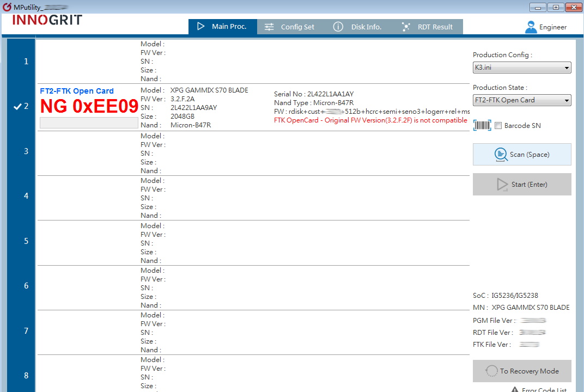
Task: Click the circular icon on Recovery Mode button
Action: 491,371
